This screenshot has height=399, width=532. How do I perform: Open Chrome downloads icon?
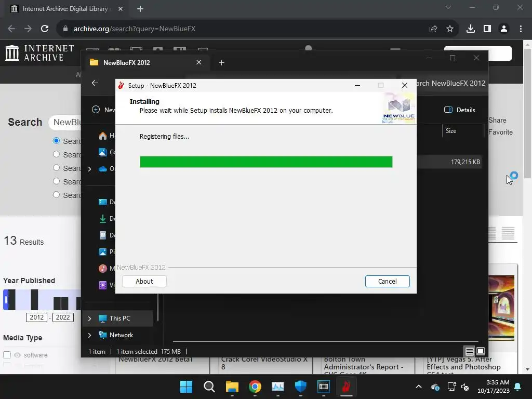pos(470,29)
